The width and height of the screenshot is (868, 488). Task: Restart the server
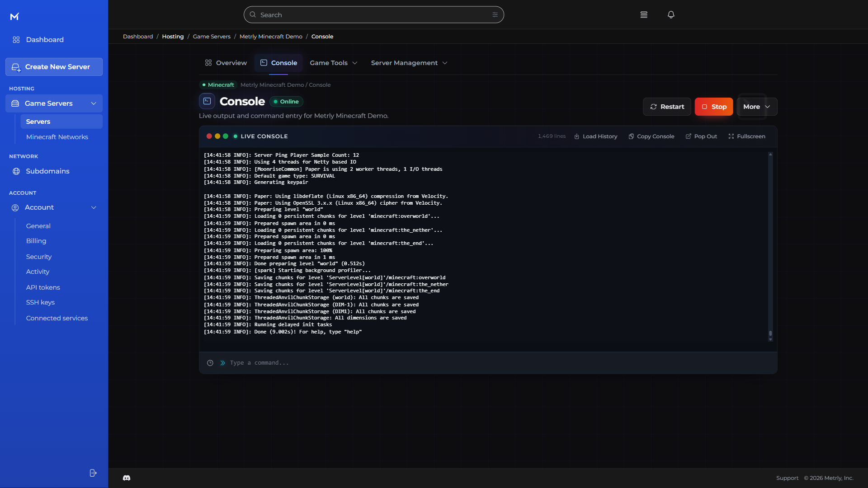[x=667, y=107]
